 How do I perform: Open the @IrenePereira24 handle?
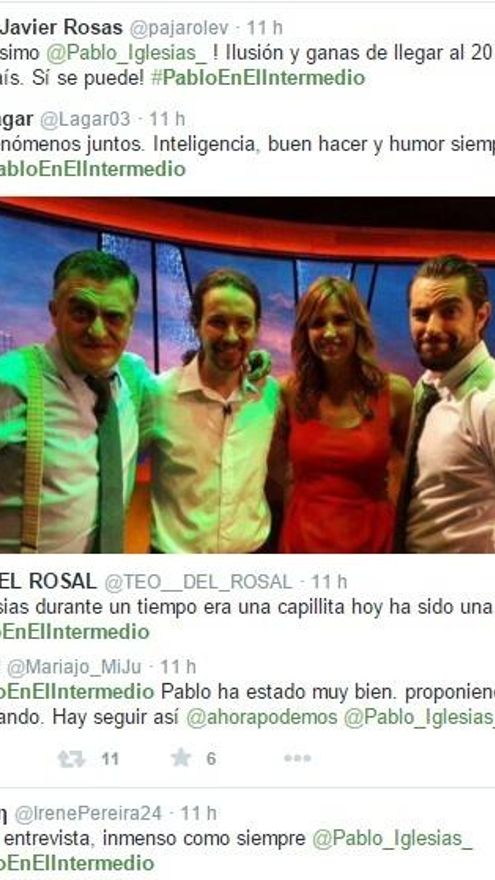click(x=88, y=813)
